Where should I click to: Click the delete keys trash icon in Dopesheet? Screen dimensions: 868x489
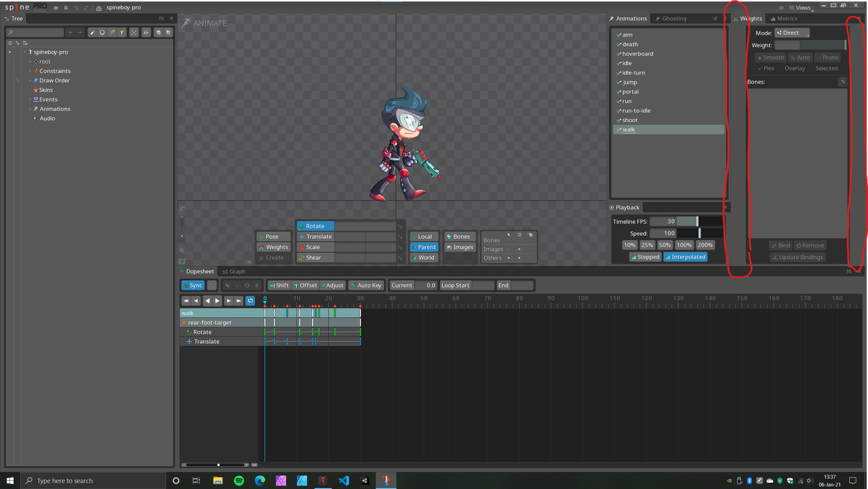click(x=257, y=286)
